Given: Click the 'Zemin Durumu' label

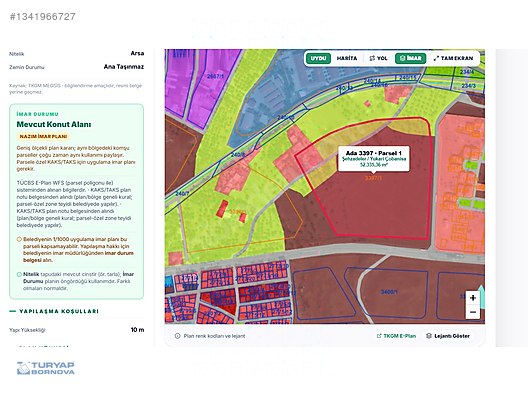Looking at the screenshot, I should [x=27, y=67].
